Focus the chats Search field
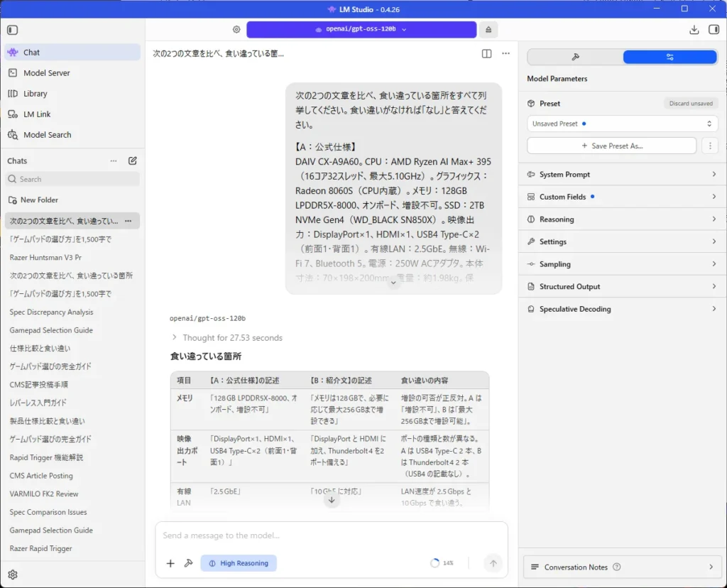This screenshot has height=588, width=727. 73,179
